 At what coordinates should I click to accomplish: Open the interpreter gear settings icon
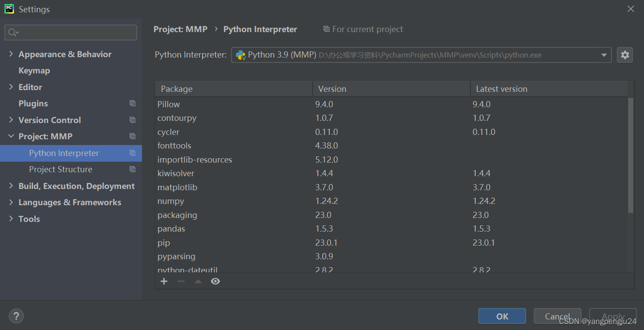pyautogui.click(x=625, y=55)
